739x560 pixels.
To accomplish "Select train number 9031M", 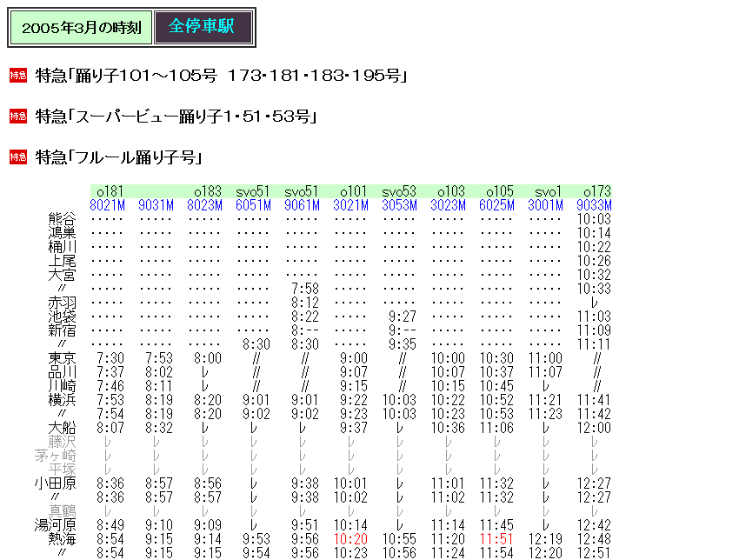I will coord(155,205).
